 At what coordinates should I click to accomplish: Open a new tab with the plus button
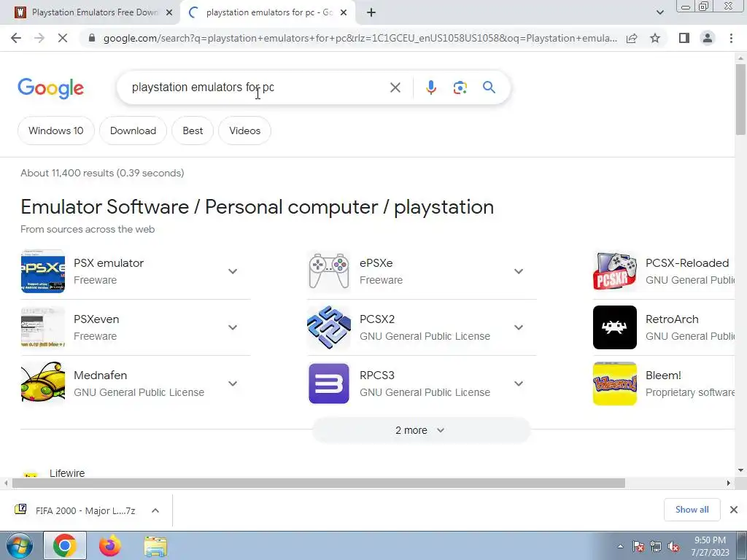click(371, 12)
